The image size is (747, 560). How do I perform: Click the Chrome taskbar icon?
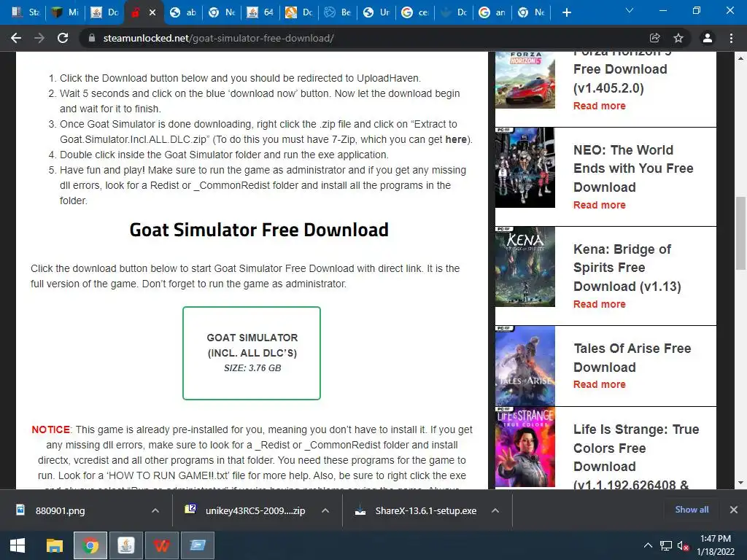point(90,545)
